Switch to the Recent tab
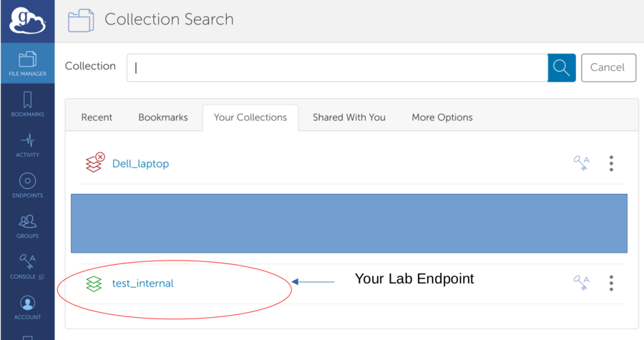This screenshot has width=644, height=340. [97, 117]
